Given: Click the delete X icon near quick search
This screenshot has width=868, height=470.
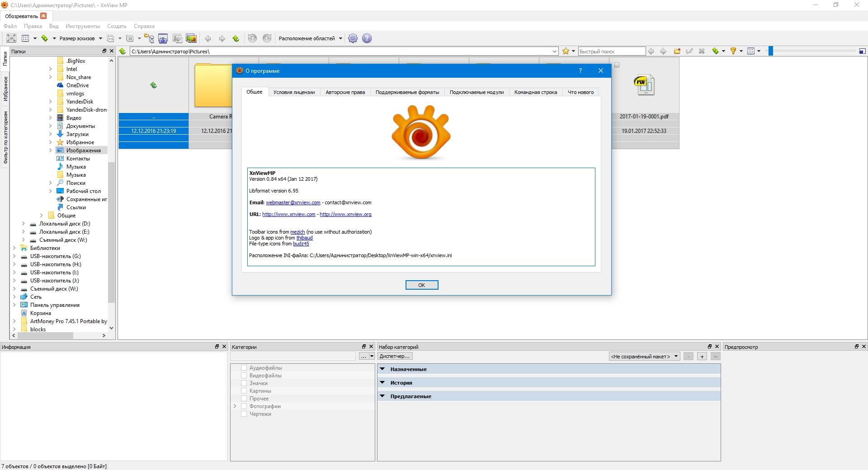Looking at the screenshot, I should (x=702, y=51).
